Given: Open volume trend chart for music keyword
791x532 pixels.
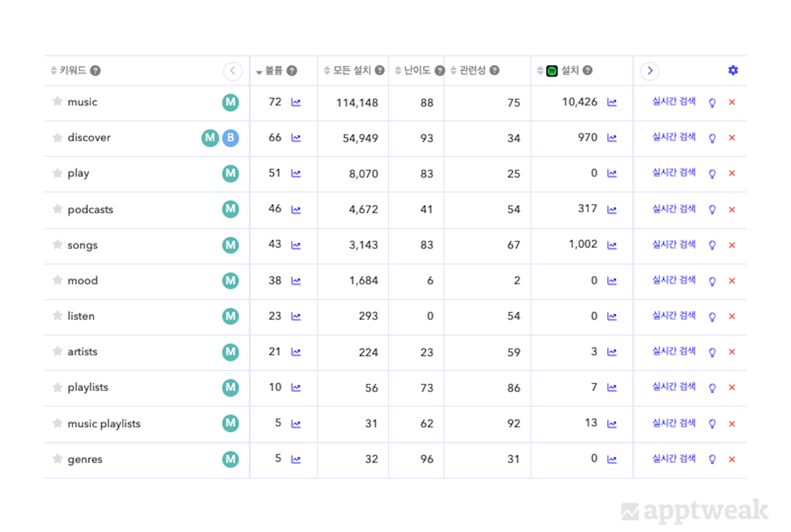Looking at the screenshot, I should [x=296, y=102].
